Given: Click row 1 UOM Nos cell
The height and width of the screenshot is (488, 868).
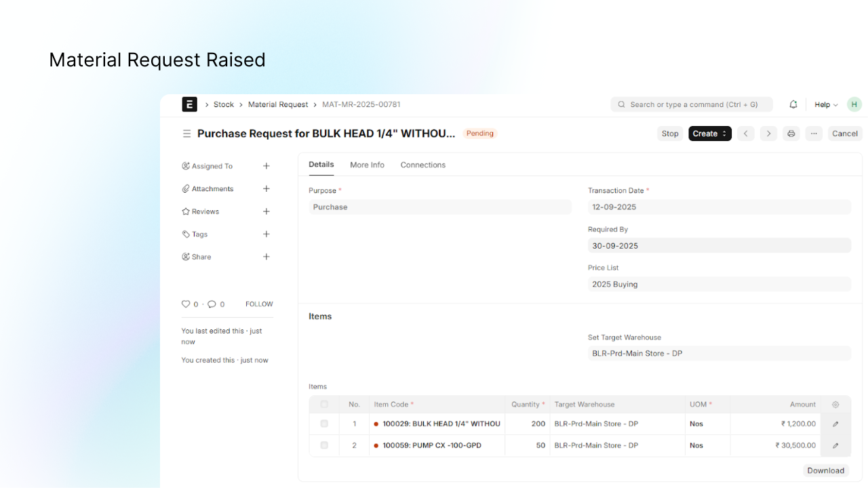Looking at the screenshot, I should click(x=708, y=424).
